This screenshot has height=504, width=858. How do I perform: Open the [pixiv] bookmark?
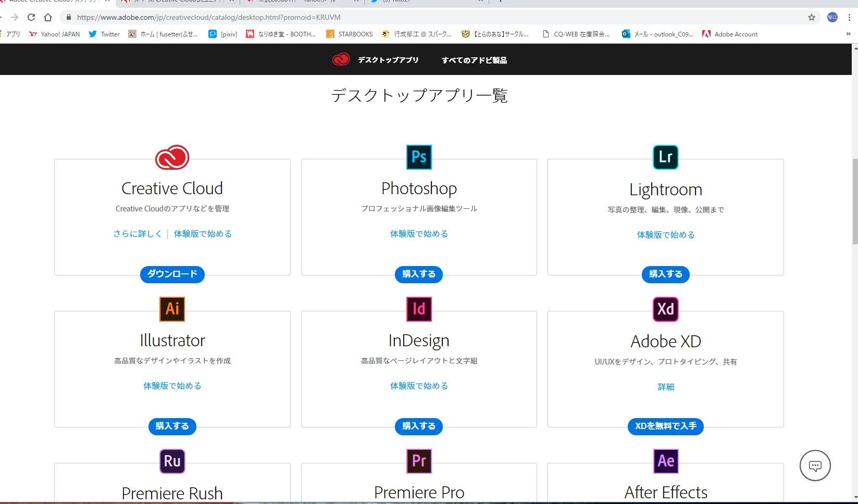coord(223,34)
